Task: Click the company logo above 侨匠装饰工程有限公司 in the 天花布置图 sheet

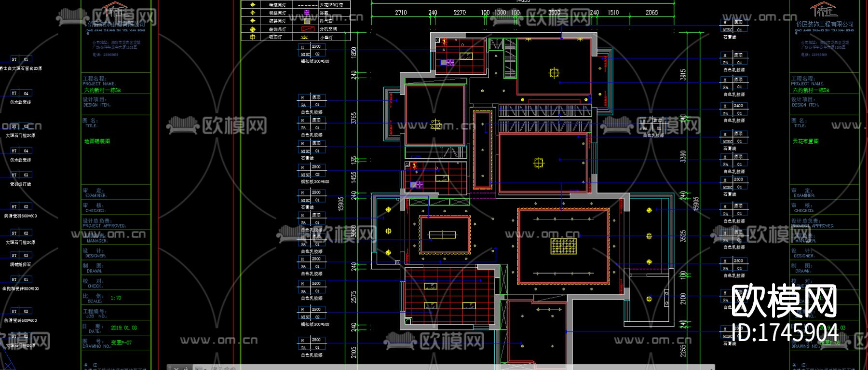Action: (x=823, y=10)
